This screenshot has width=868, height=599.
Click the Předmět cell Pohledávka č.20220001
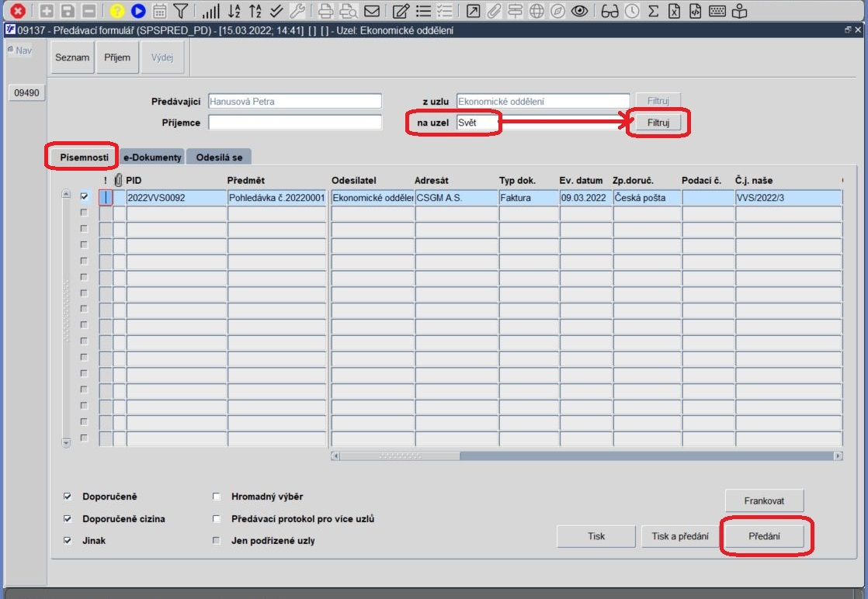[x=277, y=197]
